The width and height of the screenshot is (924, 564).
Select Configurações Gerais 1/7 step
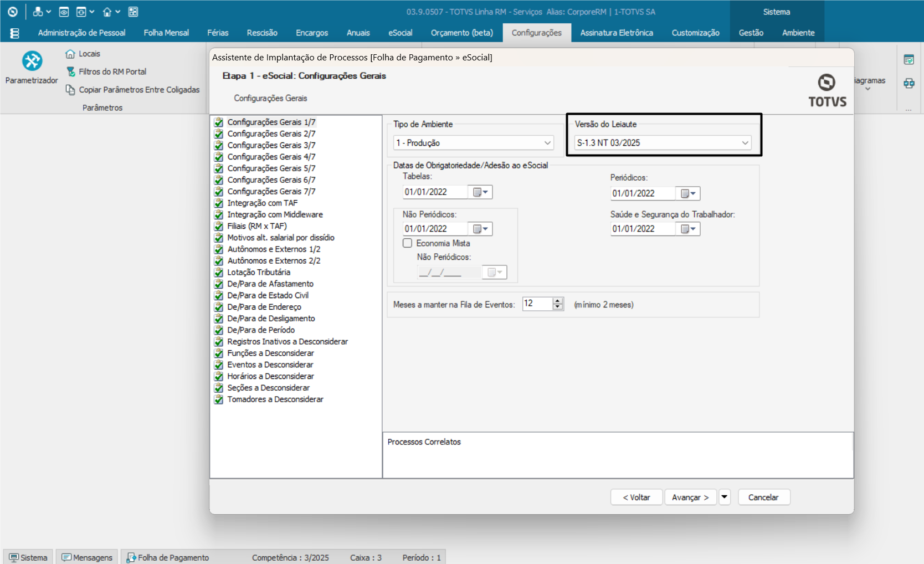coord(271,122)
